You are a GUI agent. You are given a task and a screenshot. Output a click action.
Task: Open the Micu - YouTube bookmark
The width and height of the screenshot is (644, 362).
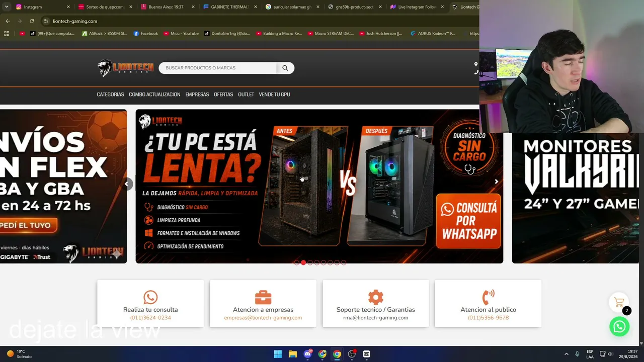pos(181,34)
